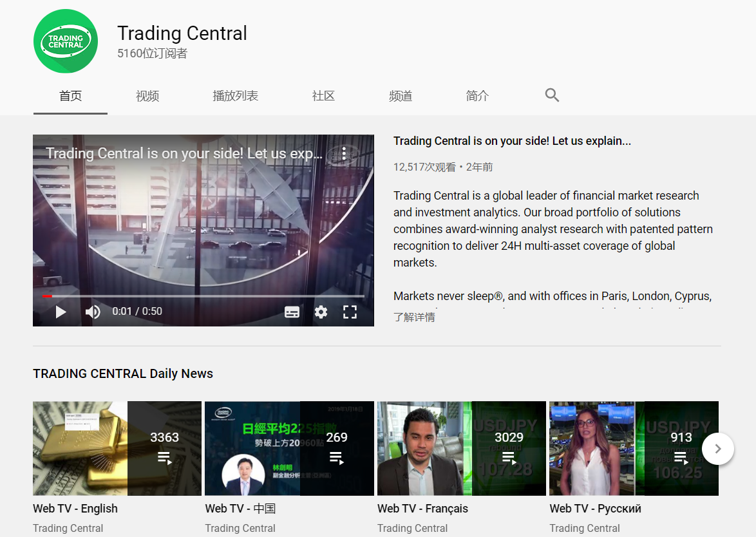The width and height of the screenshot is (756, 537).
Task: Click video title Trading Central is on your side
Action: 512,141
